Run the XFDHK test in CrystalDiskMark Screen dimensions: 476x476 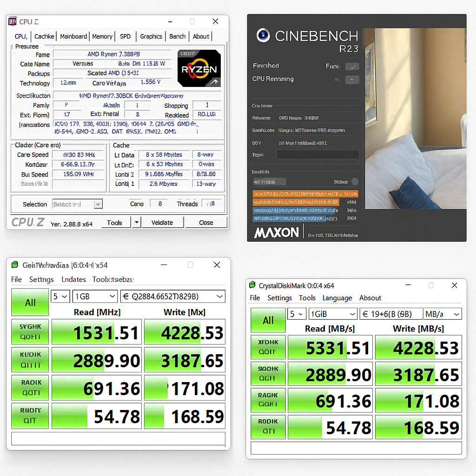(268, 347)
